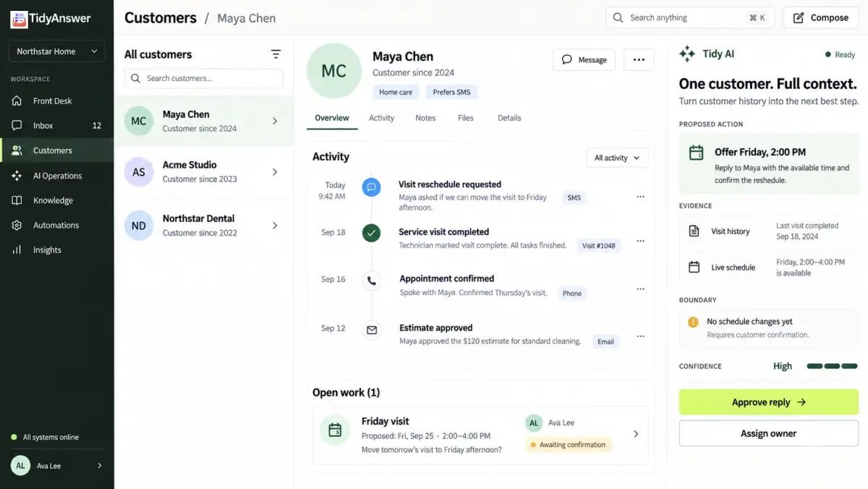Image resolution: width=868 pixels, height=489 pixels.
Task: Click the blue message icon for reschedule request
Action: click(371, 187)
